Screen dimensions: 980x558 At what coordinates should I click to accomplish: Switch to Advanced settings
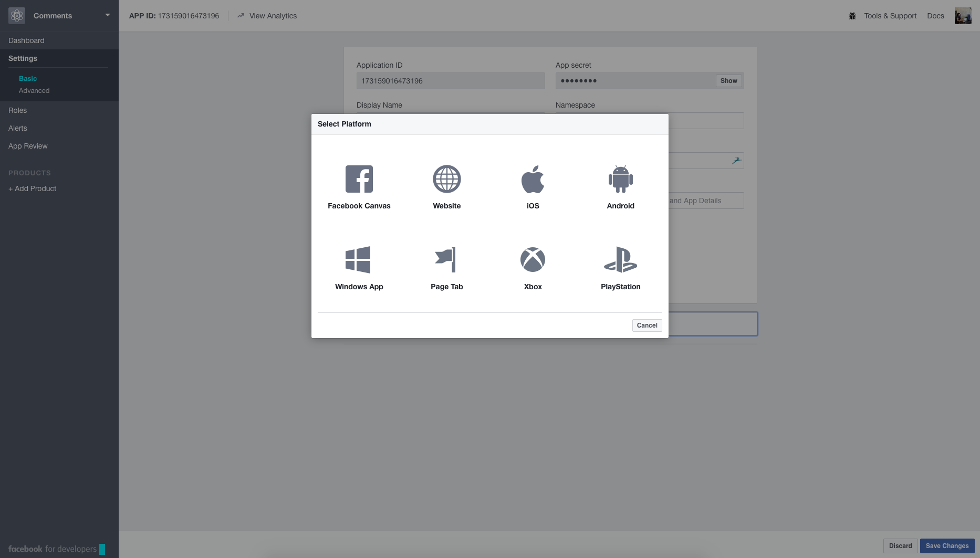pyautogui.click(x=34, y=90)
